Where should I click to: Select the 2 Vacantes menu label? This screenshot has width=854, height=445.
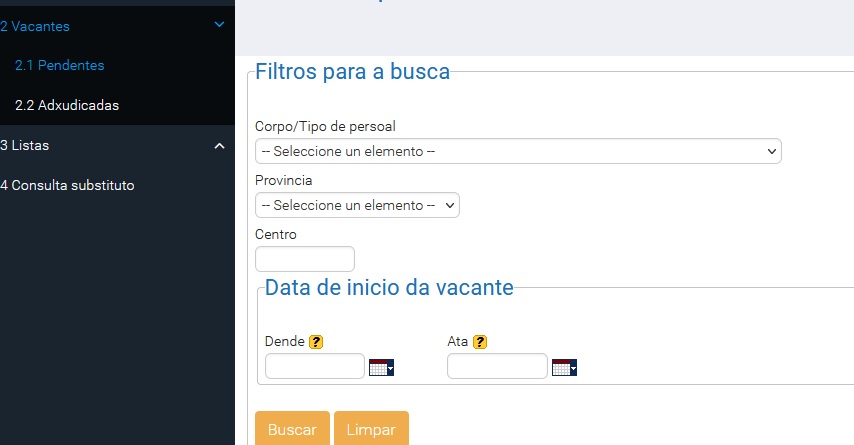[x=35, y=26]
